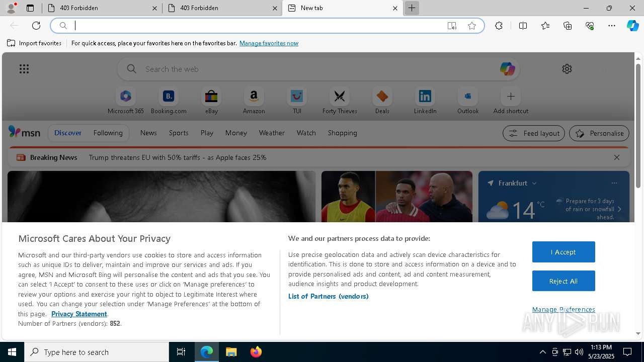This screenshot has height=362, width=644.
Task: Open the eBay shortcut
Action: [x=211, y=101]
